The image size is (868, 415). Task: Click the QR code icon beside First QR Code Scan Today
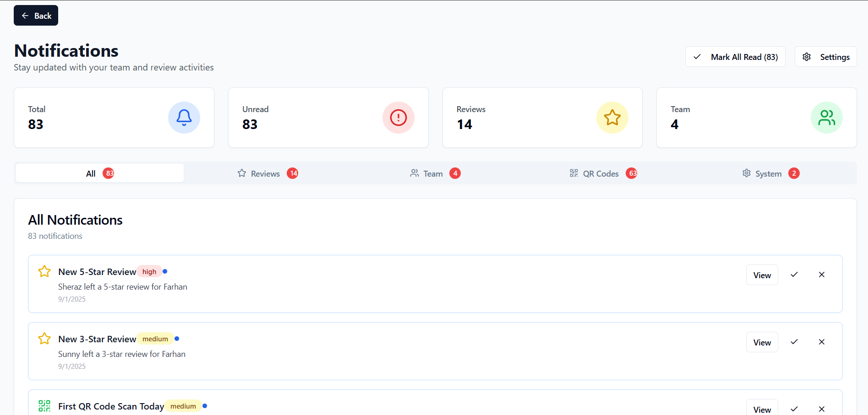tap(44, 405)
